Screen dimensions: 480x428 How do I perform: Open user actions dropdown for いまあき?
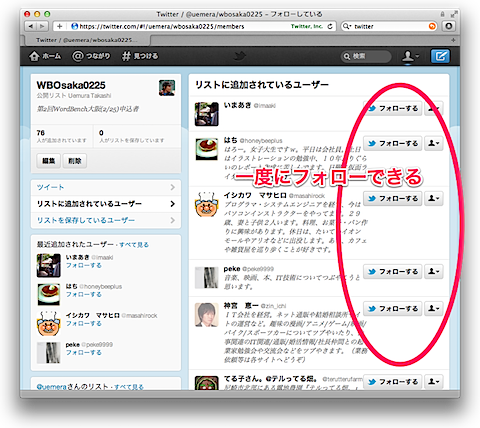pos(434,108)
